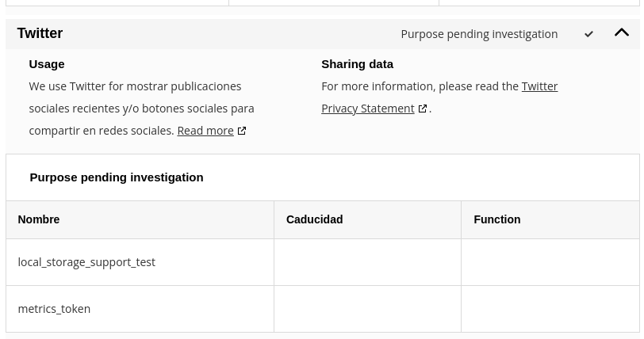644x339 pixels.
Task: Click the Usage heading
Action: tap(47, 64)
